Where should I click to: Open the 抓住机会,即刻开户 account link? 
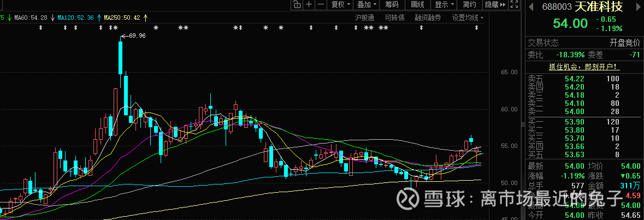tap(584, 67)
